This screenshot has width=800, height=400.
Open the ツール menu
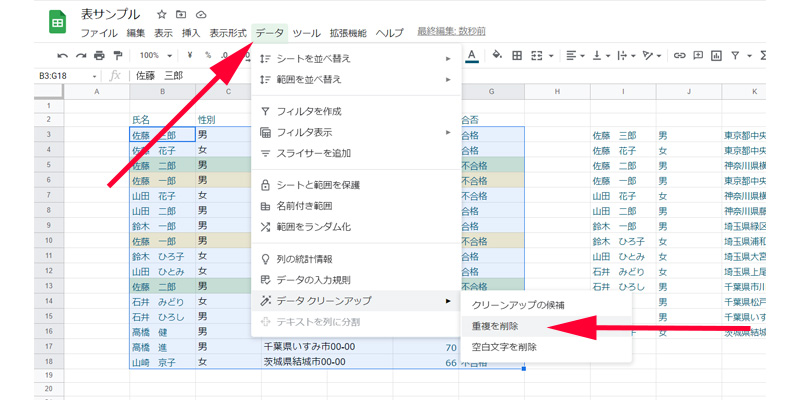(x=307, y=33)
